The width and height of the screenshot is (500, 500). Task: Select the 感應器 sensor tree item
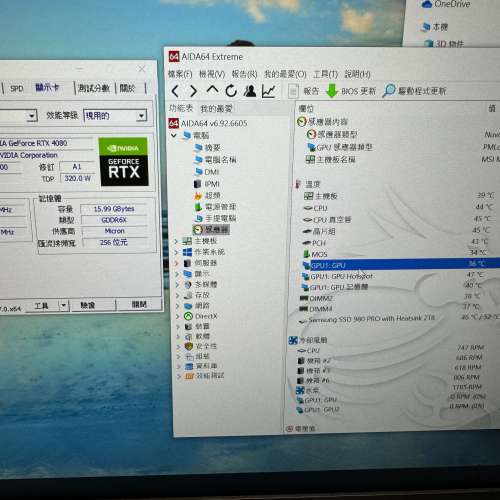tap(211, 230)
